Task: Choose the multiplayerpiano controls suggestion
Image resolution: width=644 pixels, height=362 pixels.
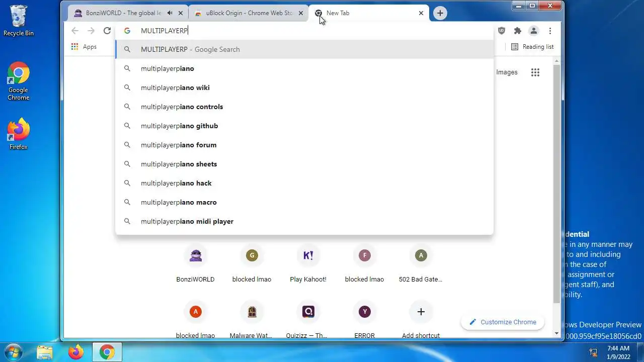Action: 304,107
